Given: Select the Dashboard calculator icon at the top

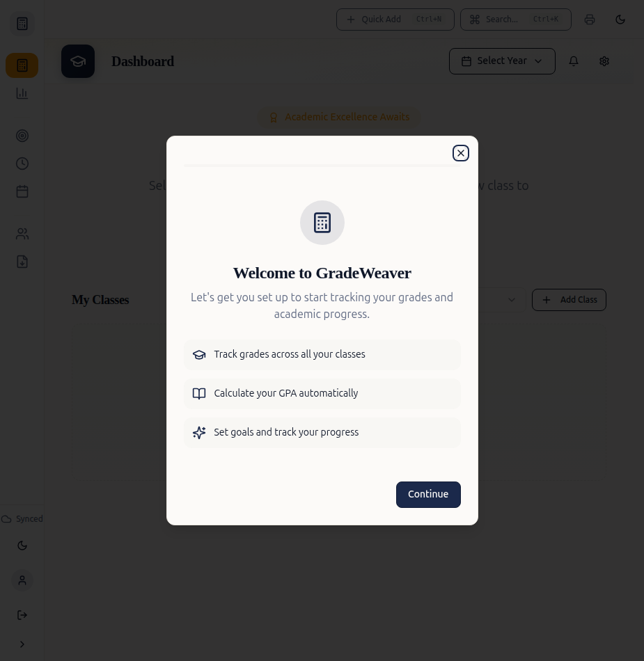Looking at the screenshot, I should 22,24.
